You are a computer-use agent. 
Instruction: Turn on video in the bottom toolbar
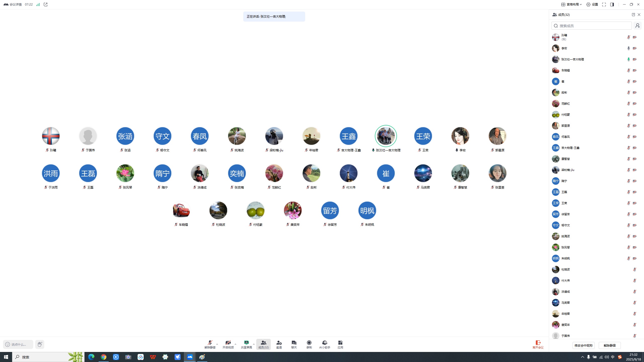pos(228,344)
